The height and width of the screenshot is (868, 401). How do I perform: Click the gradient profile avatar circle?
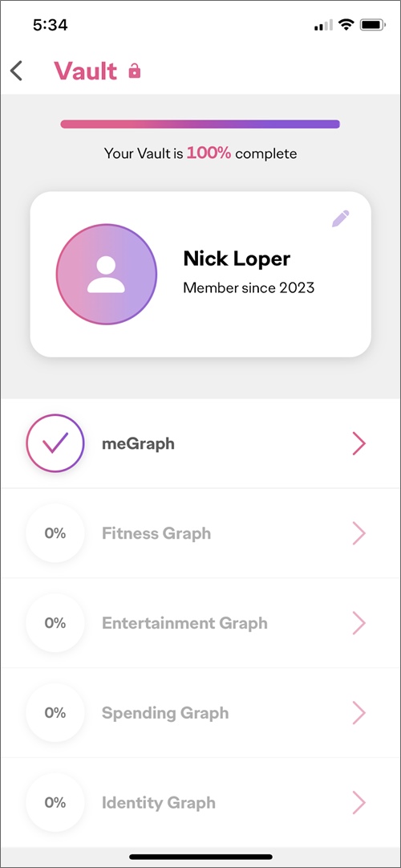point(107,274)
